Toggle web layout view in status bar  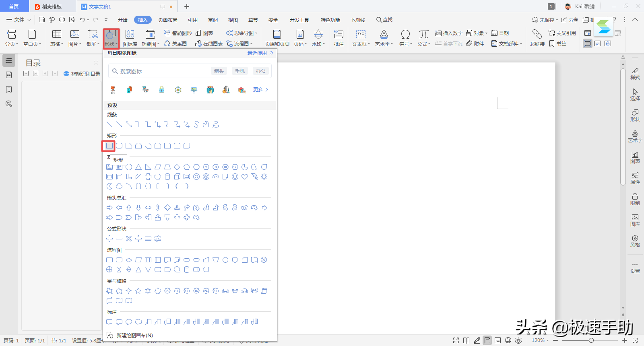pyautogui.click(x=508, y=340)
